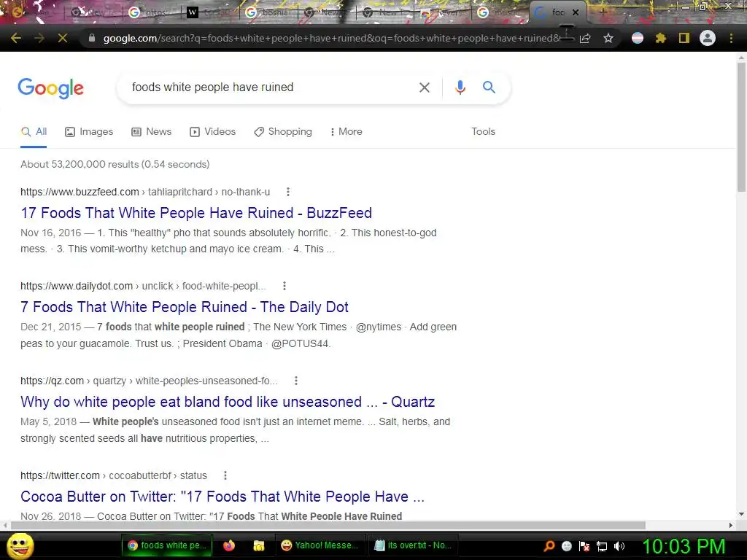Share this page via the share icon
747x560 pixels.
pos(585,38)
